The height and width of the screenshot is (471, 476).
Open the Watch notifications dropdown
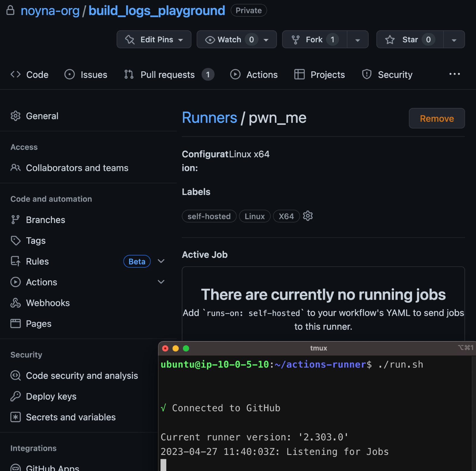point(237,39)
